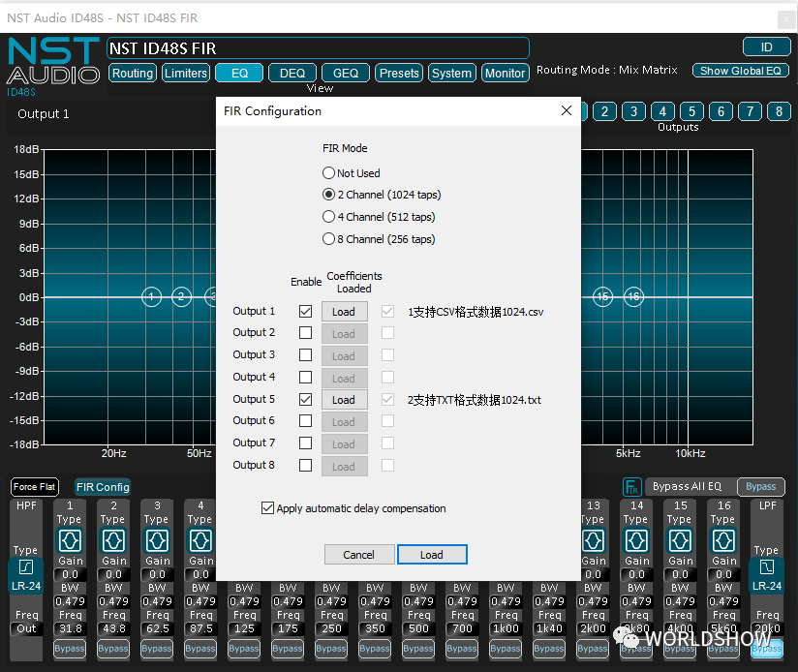The height and width of the screenshot is (672, 798).
Task: Select EQ node 1 on graph
Action: coord(151,296)
